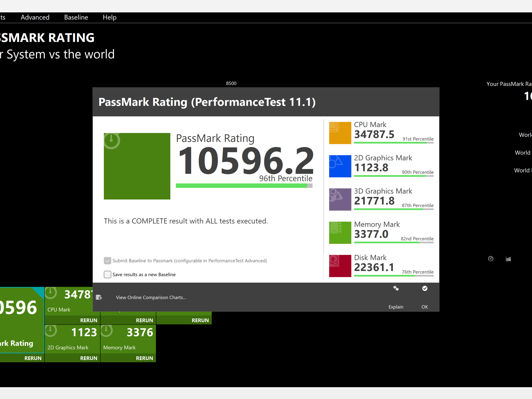This screenshot has height=399, width=532.
Task: Click the 96th Percentile progress bar
Action: (x=244, y=185)
